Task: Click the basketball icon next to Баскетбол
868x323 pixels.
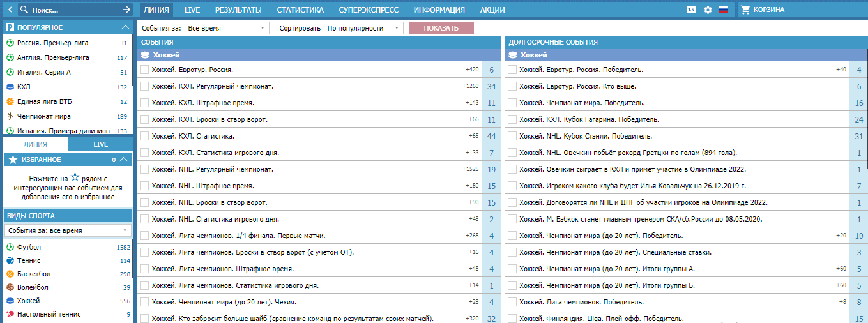Action: point(10,274)
